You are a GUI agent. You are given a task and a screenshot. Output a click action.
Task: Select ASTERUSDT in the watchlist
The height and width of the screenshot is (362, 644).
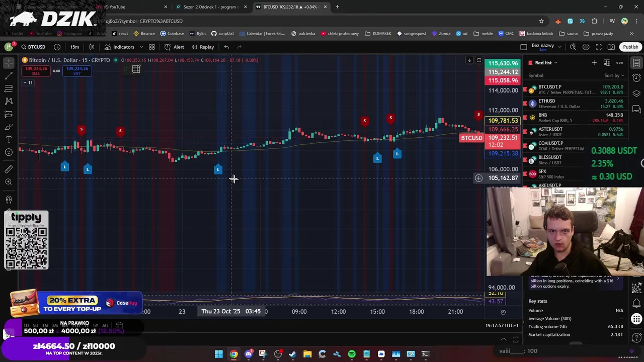576,132
